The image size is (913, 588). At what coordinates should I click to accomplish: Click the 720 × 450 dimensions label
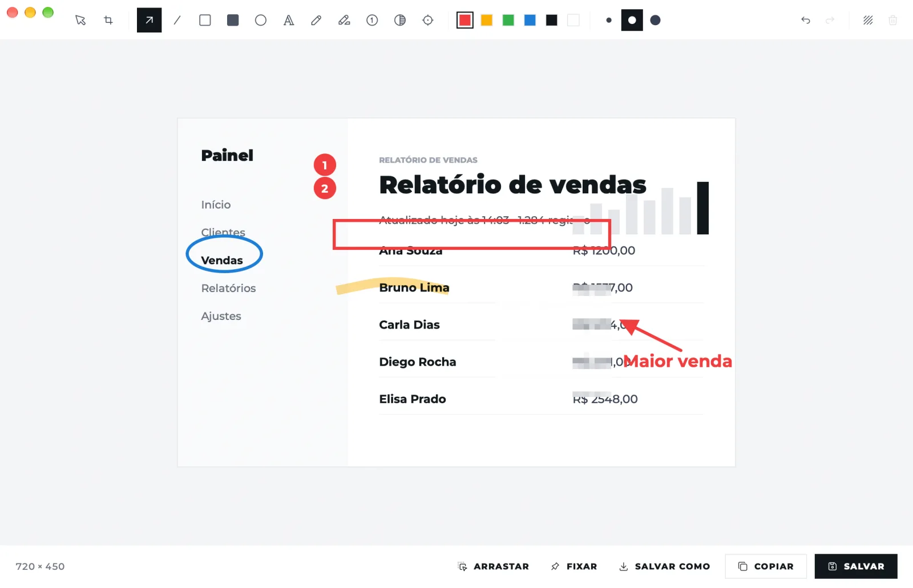(x=40, y=566)
